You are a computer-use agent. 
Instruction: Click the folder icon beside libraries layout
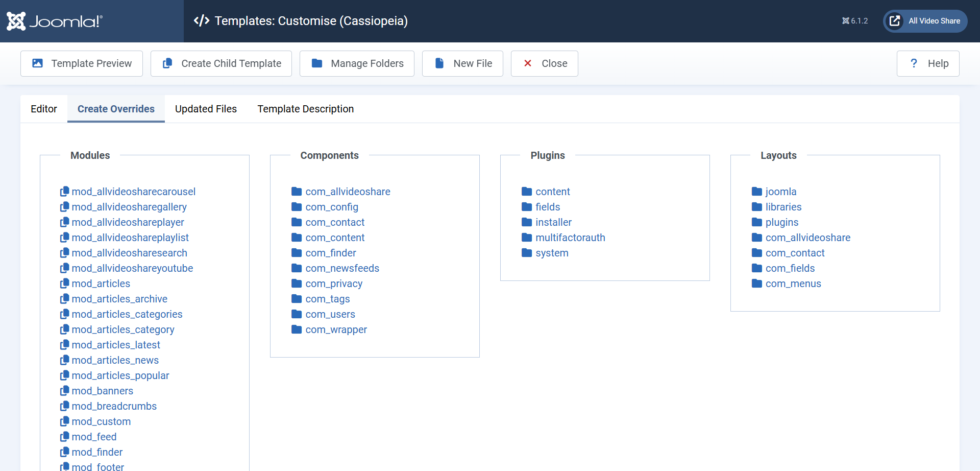tap(757, 207)
